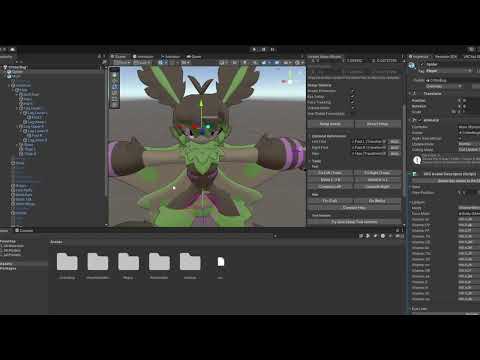Open the Tag dropdown in Inspector
This screenshot has height=360, width=480.
(x=449, y=71)
